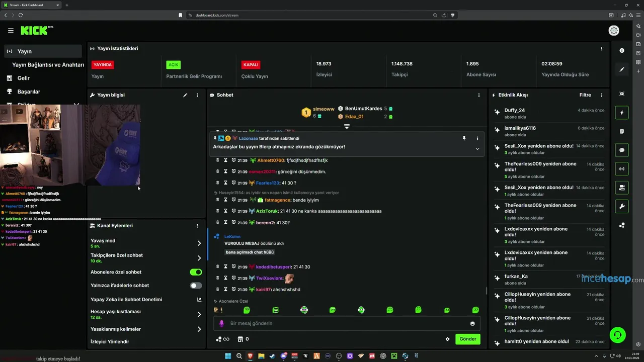This screenshot has width=644, height=362.
Task: Open pinned message three-dot menu
Action: tap(477, 138)
